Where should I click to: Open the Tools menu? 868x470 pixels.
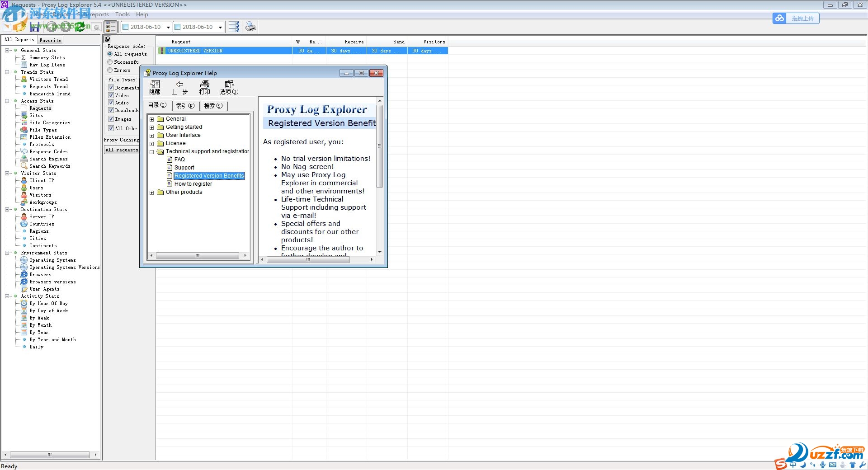123,14
